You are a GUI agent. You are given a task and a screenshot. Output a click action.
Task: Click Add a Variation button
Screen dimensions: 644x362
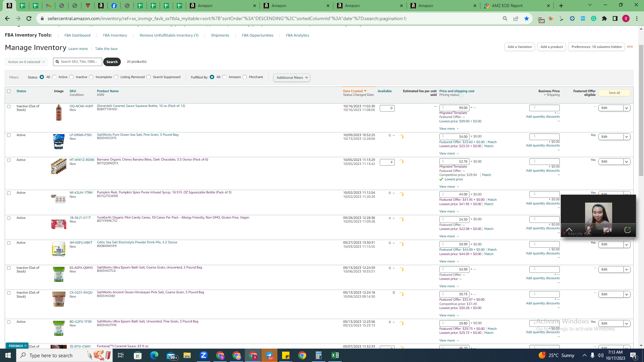[520, 47]
